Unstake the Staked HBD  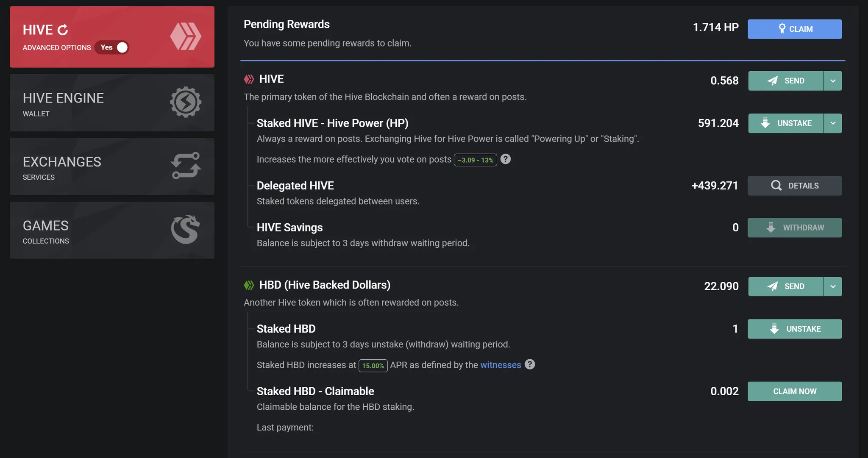tap(795, 329)
